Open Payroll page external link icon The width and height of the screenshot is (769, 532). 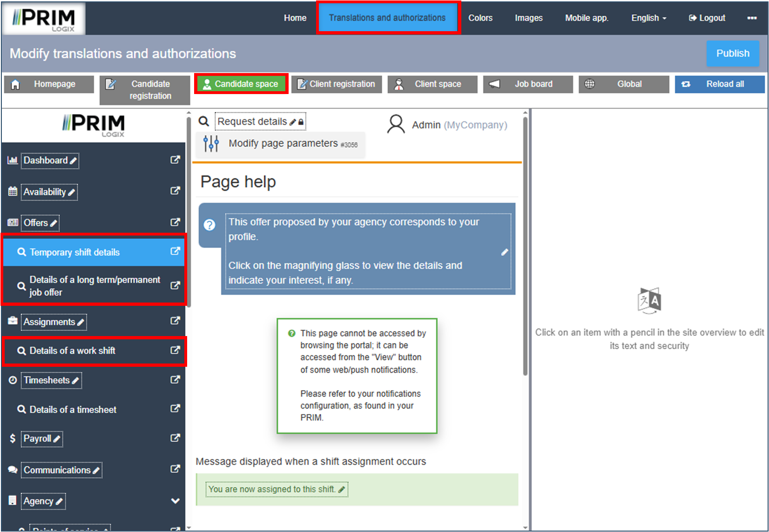pyautogui.click(x=175, y=438)
